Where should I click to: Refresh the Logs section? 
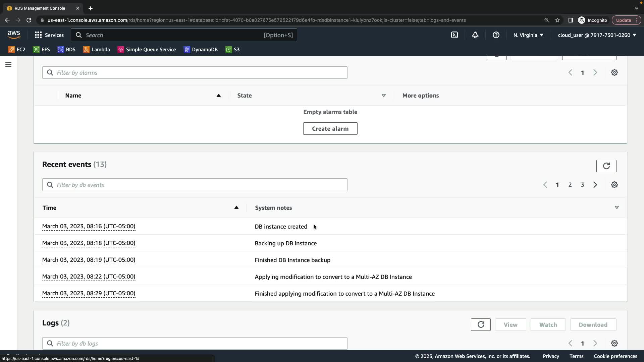click(480, 324)
